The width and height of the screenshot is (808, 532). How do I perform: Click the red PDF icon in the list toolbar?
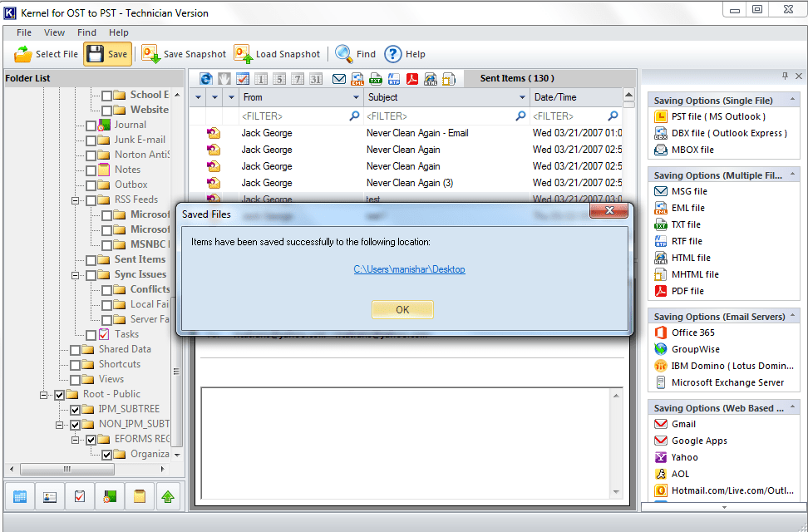pos(412,79)
